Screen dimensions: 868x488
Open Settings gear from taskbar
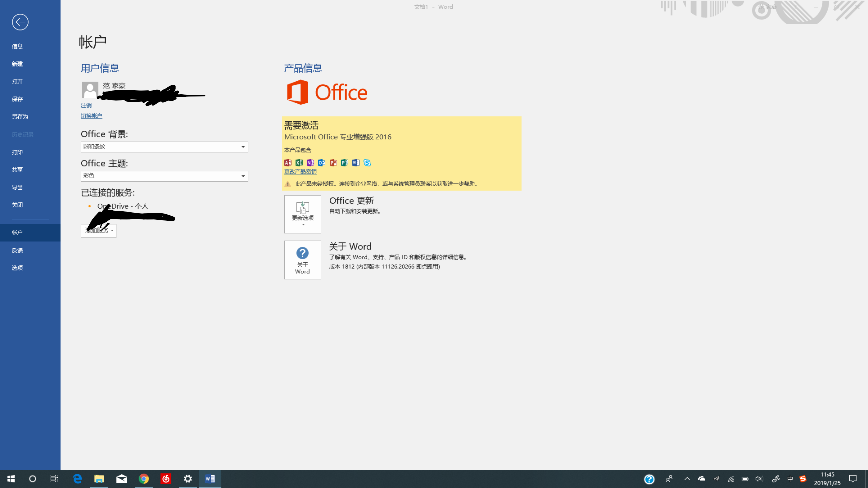(x=188, y=479)
